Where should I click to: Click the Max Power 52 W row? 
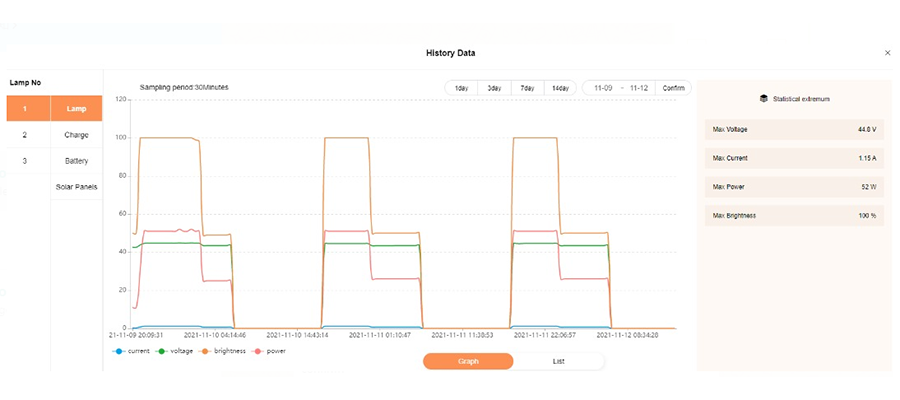pos(794,187)
